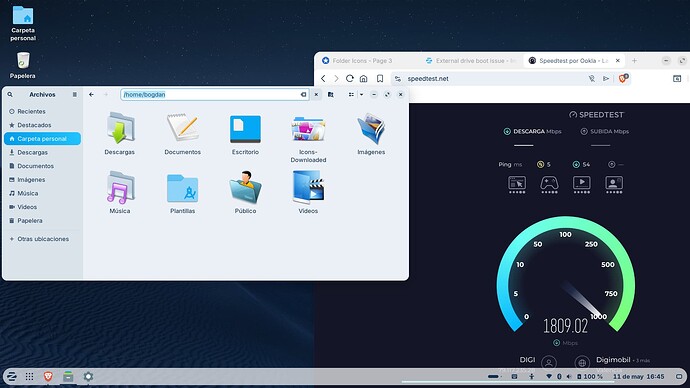Viewport: 690px width, 388px height.
Task: Close the Speedtest browser tab
Action: coord(617,61)
